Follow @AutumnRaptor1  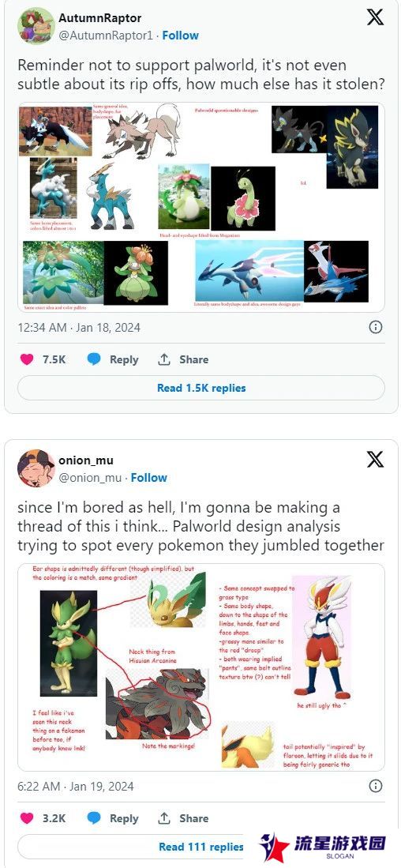coord(180,35)
